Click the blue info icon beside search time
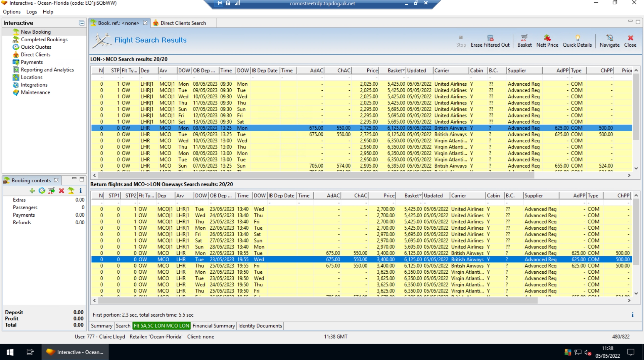Screen dimensions: 644x360 pos(632,315)
